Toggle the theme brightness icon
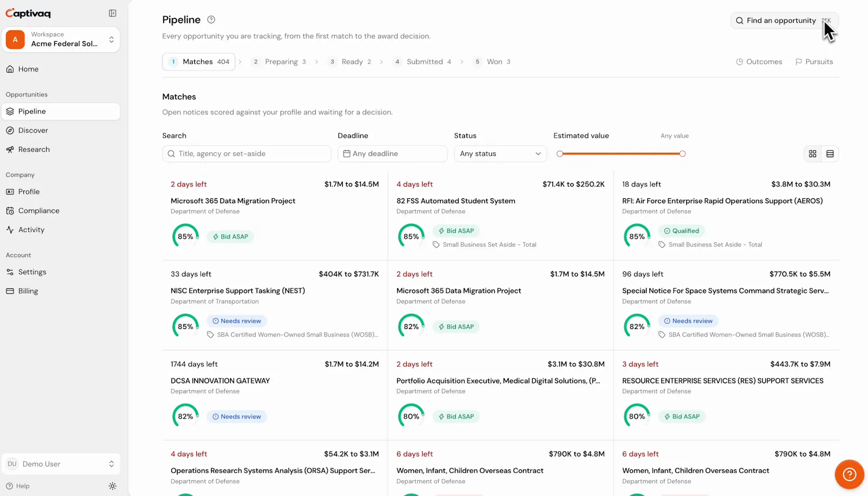Screen dimensions: 868x496 [x=112, y=486]
